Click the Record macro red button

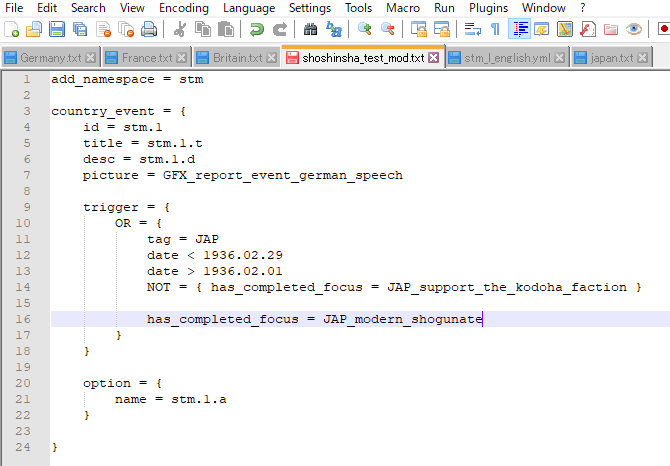point(664,29)
